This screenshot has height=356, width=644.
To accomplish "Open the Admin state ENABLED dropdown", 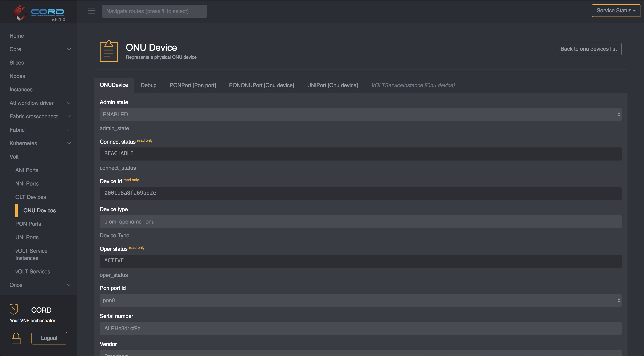I will 361,114.
